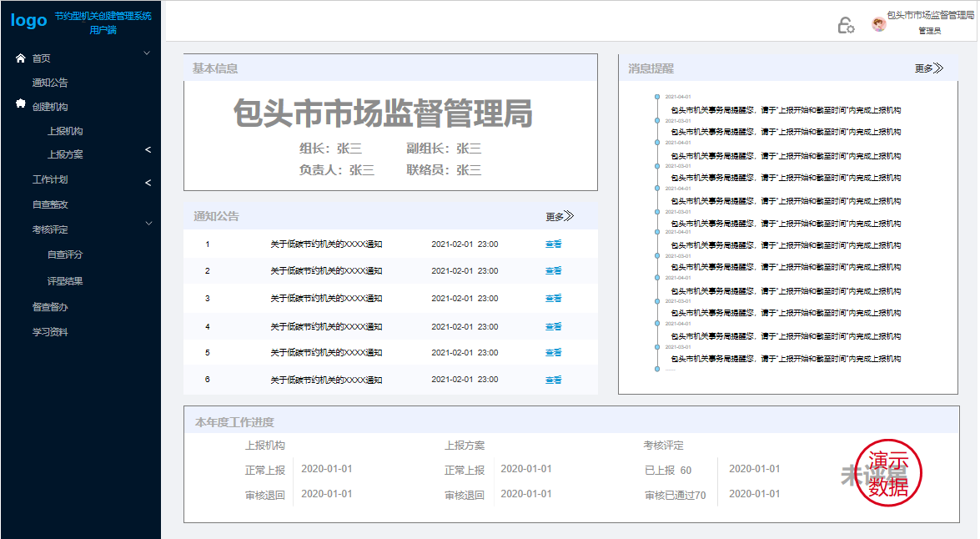Viewport: 980px width, 539px height.
Task: Click the first timeline dot in 消息提醒
Action: (x=657, y=98)
